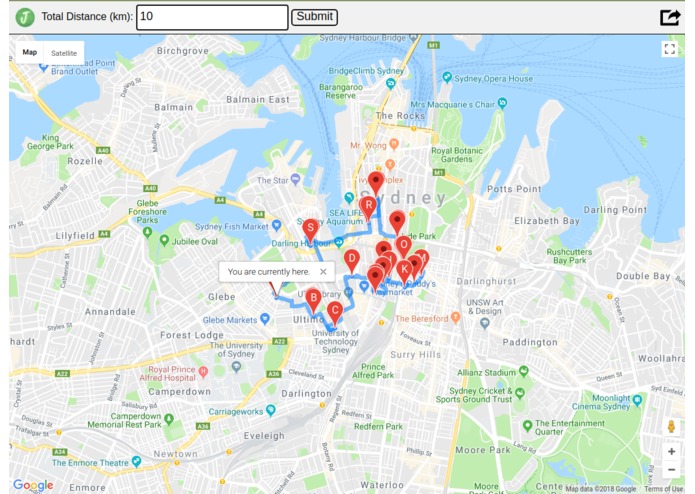Image resolution: width=695 pixels, height=494 pixels.
Task: Click Mr. Wong restaurant pin
Action: 394,144
